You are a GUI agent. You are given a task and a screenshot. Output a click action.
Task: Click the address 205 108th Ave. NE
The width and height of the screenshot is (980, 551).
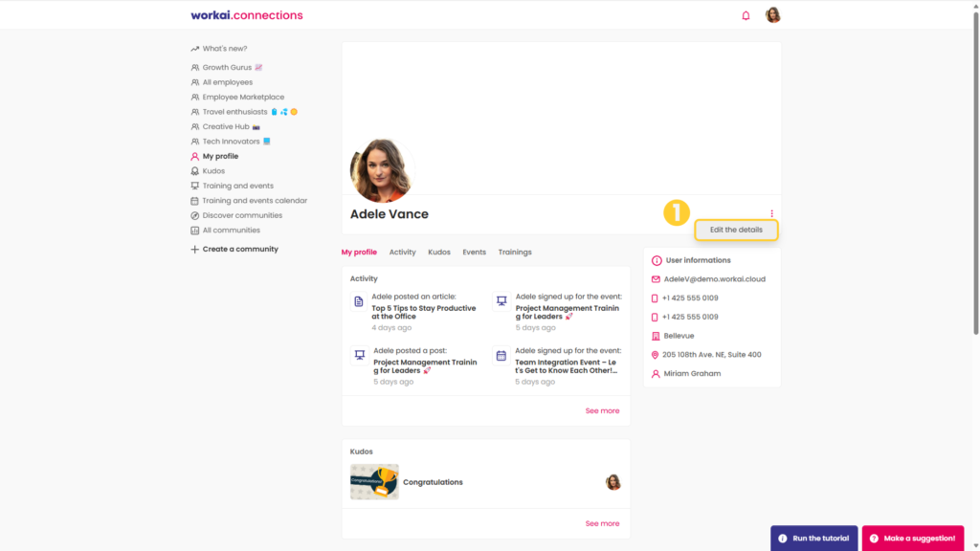(712, 355)
